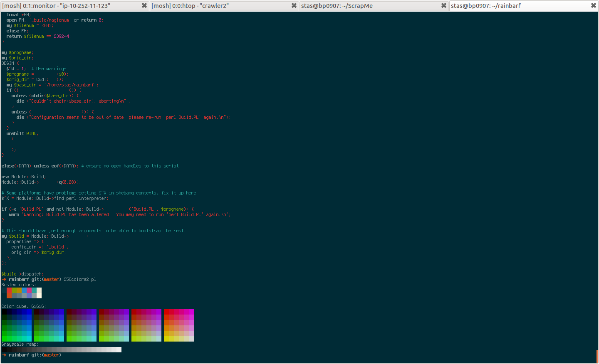Click the '/home/stas/rainbarf' path string
The height and width of the screenshot is (364, 599).
[71, 85]
